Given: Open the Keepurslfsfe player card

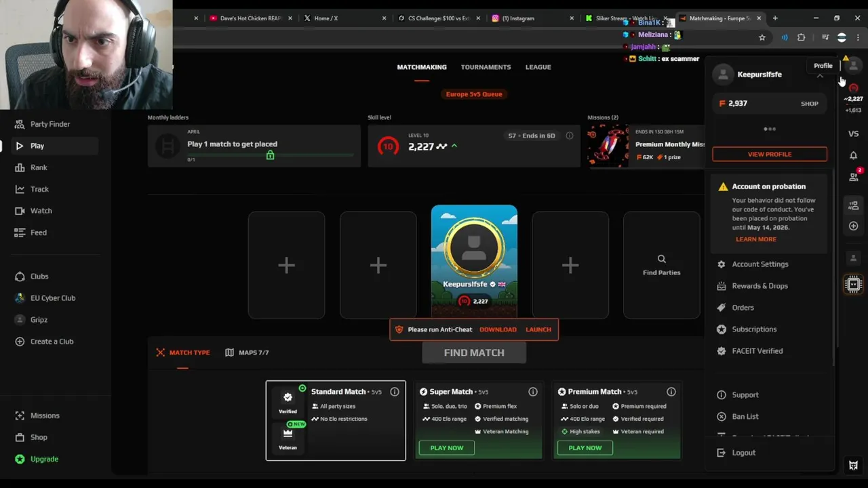Looking at the screenshot, I should click(474, 261).
